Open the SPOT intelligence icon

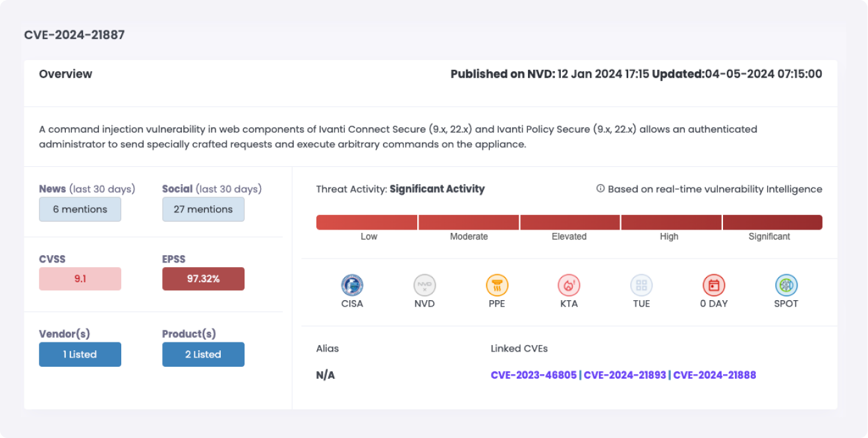[x=786, y=285]
